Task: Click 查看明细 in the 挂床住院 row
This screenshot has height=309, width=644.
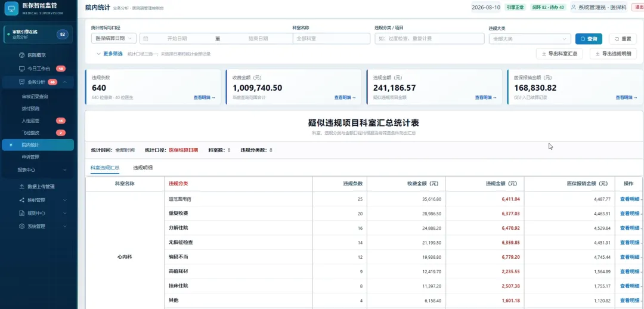Action: [630, 286]
